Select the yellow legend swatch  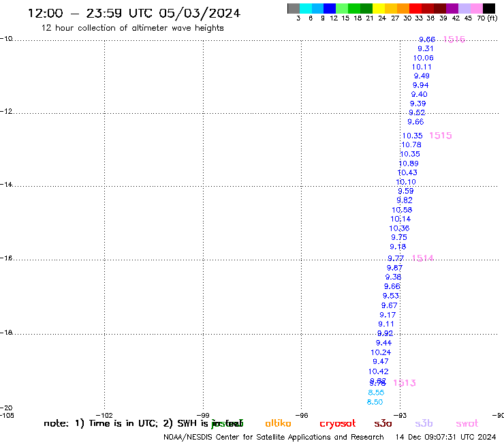[x=379, y=8]
